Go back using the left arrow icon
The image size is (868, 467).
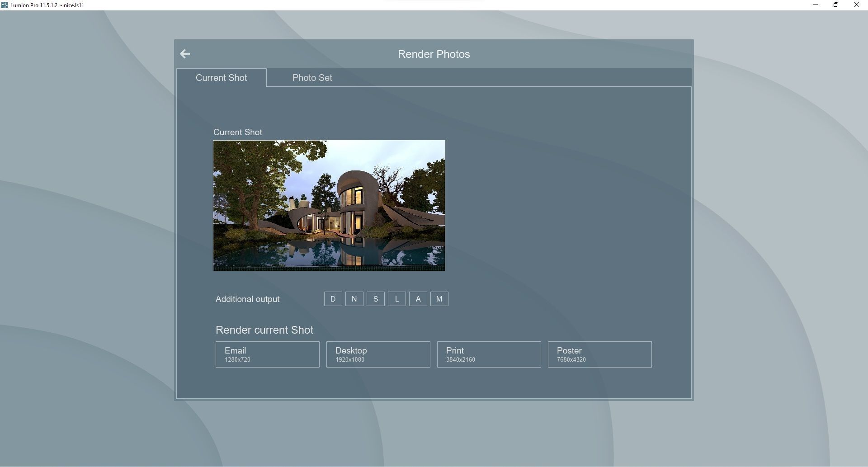(x=185, y=54)
